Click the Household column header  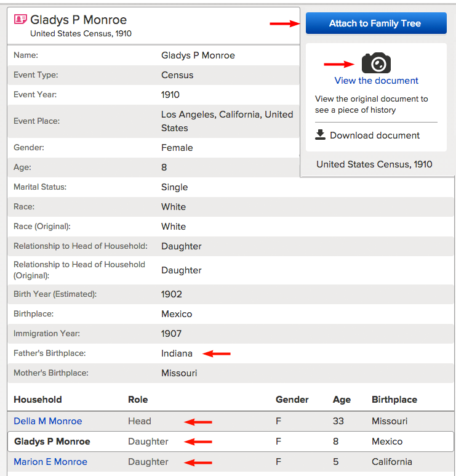pos(38,400)
